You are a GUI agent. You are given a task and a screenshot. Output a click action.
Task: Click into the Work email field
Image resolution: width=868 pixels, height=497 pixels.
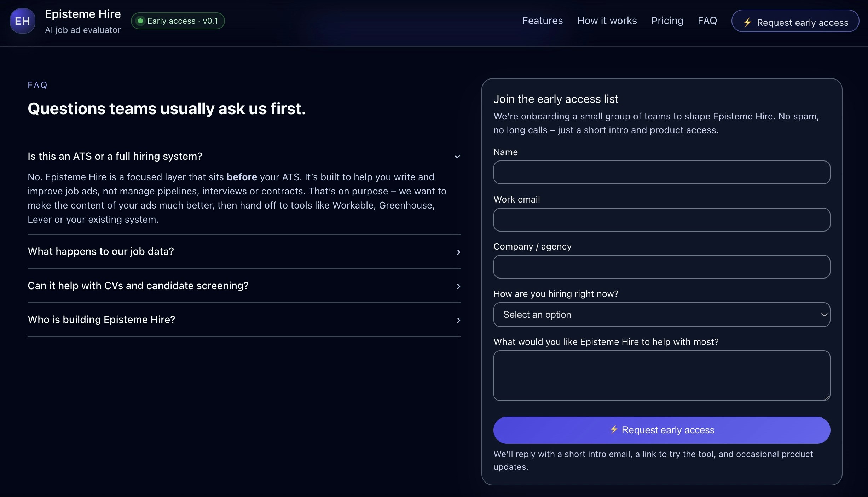click(x=661, y=220)
